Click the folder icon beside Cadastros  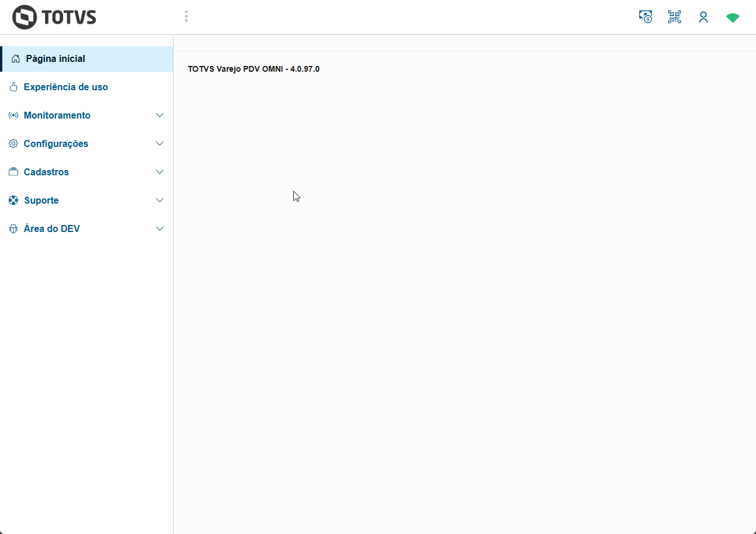tap(14, 172)
